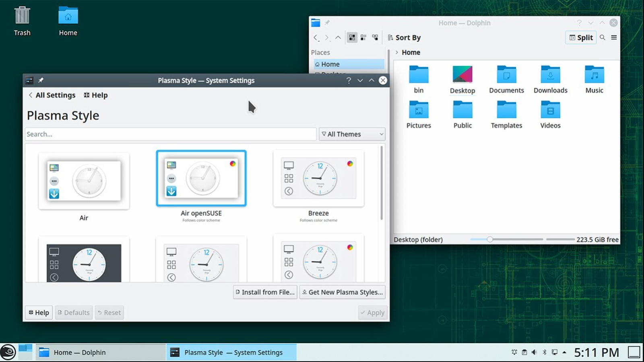
Task: Select the Air openSUSE theme
Action: tap(201, 185)
